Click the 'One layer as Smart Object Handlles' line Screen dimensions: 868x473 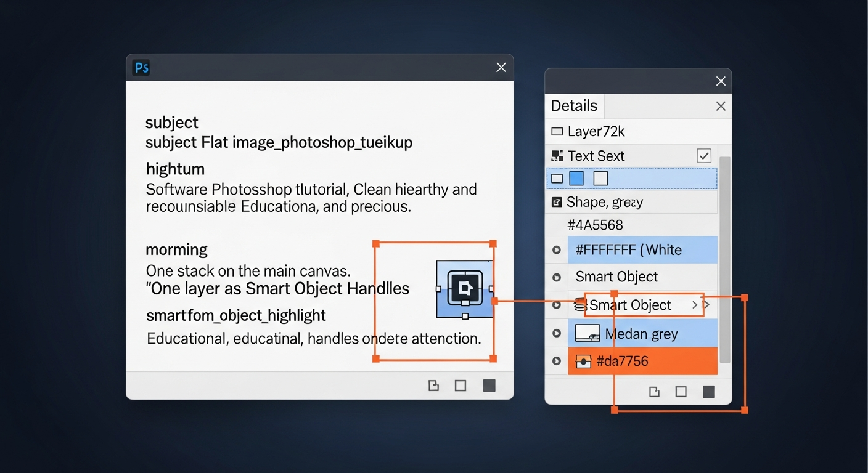(x=277, y=289)
